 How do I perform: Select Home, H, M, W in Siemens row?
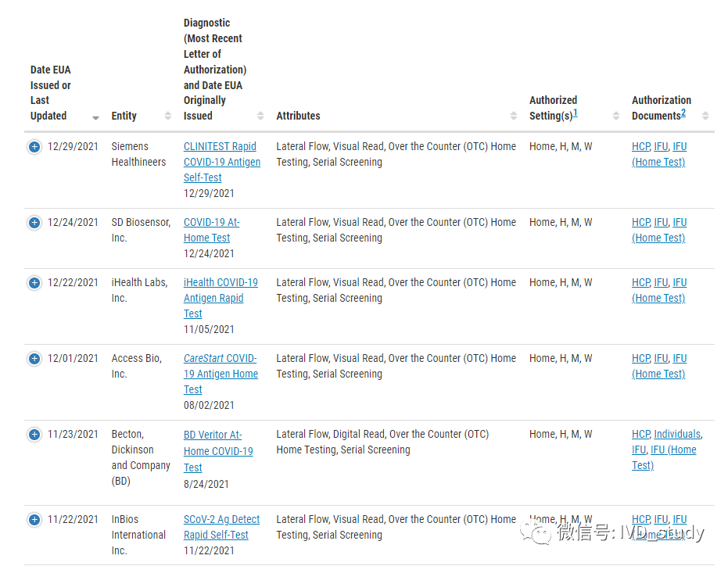pos(561,147)
